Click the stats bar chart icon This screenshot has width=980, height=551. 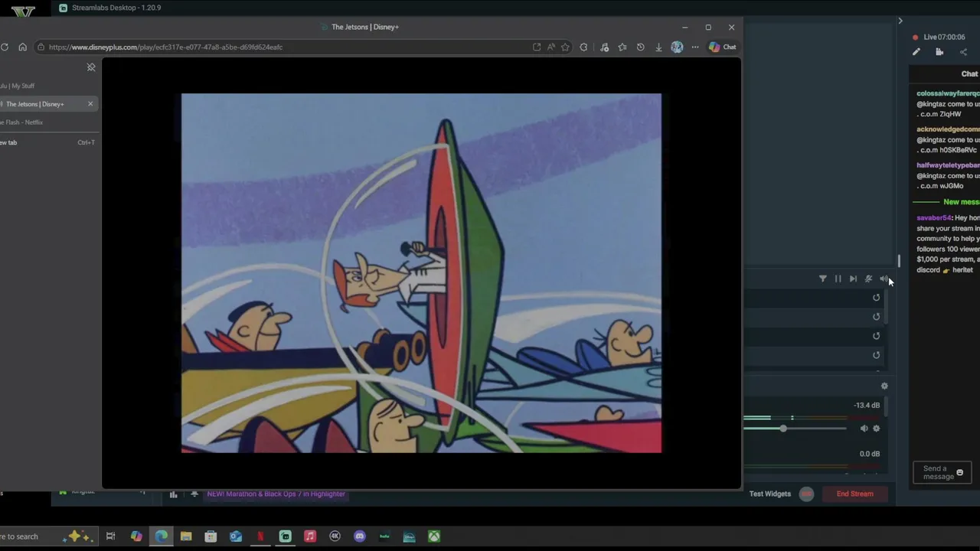pyautogui.click(x=173, y=494)
